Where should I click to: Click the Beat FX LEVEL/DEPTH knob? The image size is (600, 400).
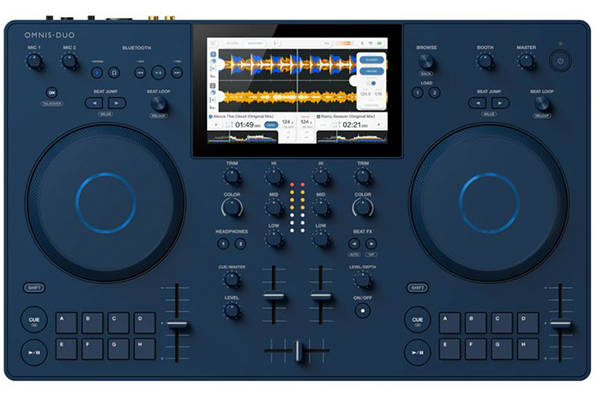pyautogui.click(x=362, y=279)
